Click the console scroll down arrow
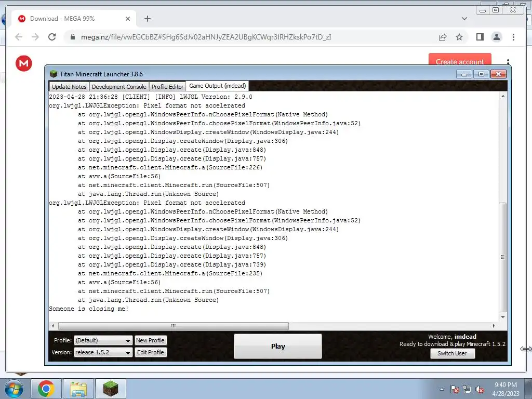 pyautogui.click(x=503, y=317)
